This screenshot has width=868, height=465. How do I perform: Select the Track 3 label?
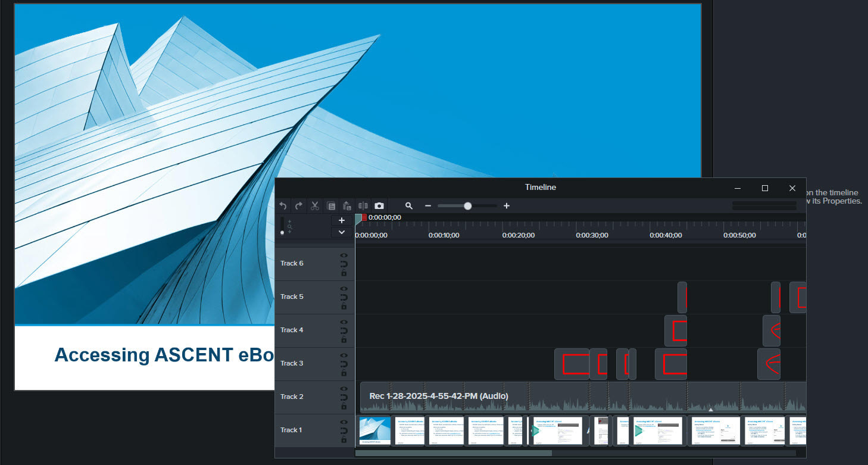click(x=292, y=363)
